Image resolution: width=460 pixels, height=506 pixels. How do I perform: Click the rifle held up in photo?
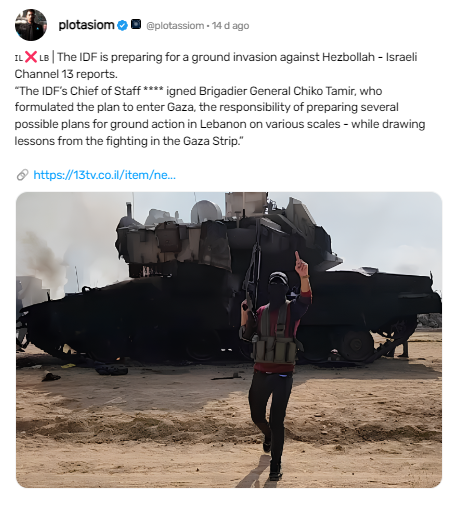tap(252, 267)
